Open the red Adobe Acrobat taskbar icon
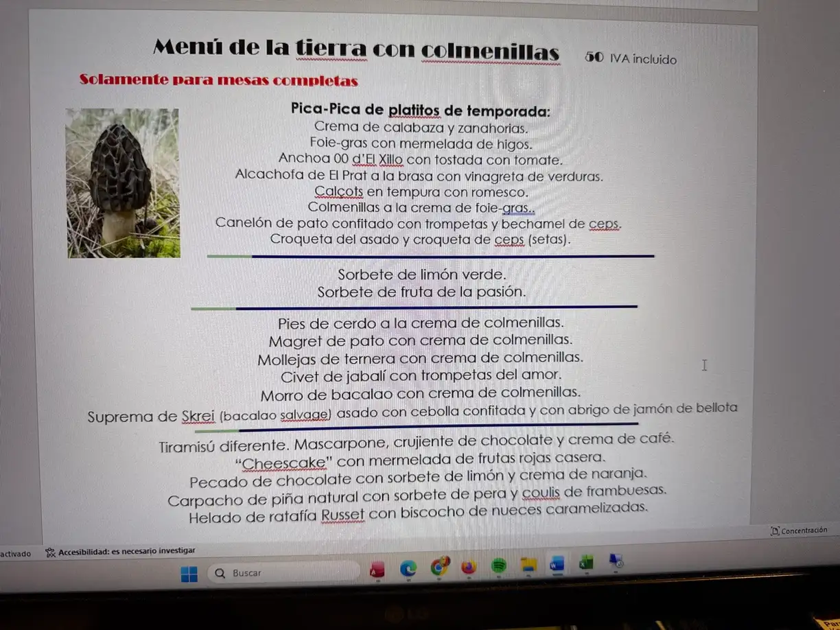 pyautogui.click(x=377, y=570)
